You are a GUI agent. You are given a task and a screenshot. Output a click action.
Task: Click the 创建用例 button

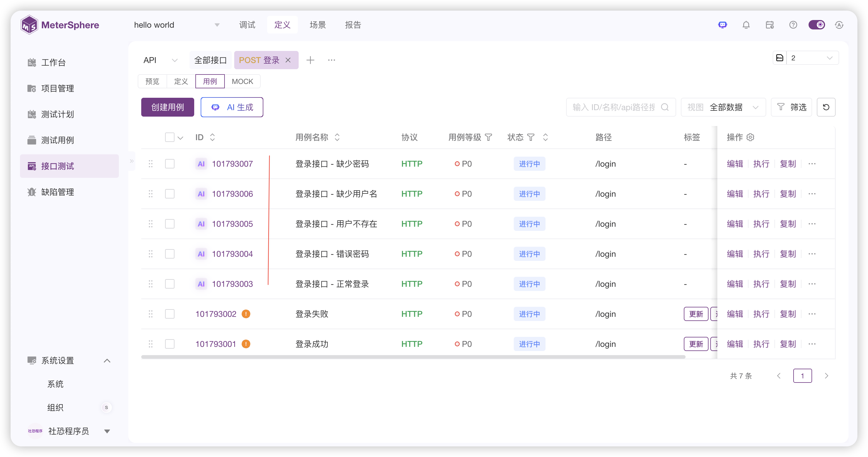(167, 107)
